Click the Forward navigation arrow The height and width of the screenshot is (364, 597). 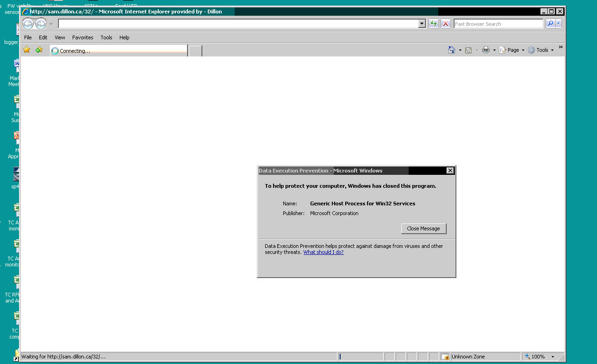tap(40, 24)
